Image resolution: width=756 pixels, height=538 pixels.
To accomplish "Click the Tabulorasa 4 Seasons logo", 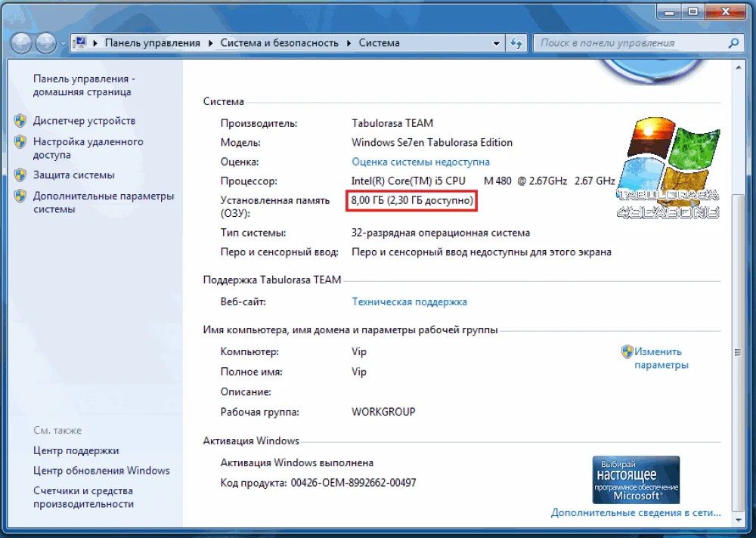I will [x=668, y=168].
